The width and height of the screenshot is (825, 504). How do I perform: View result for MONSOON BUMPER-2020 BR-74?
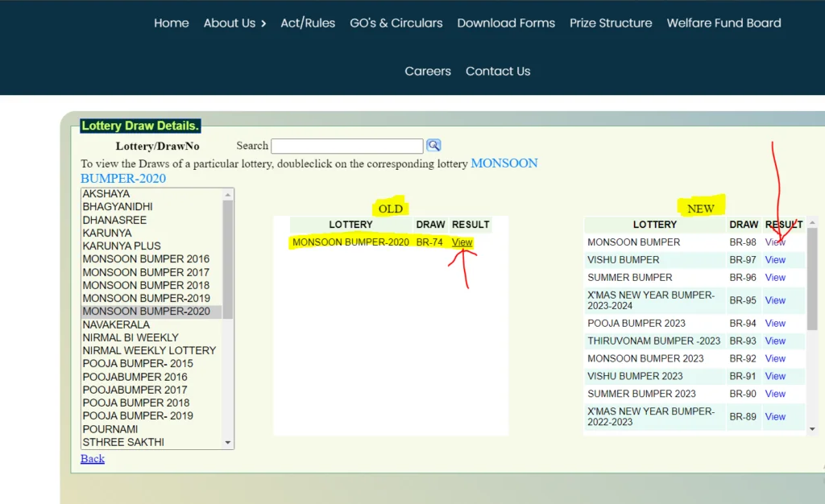(x=462, y=242)
